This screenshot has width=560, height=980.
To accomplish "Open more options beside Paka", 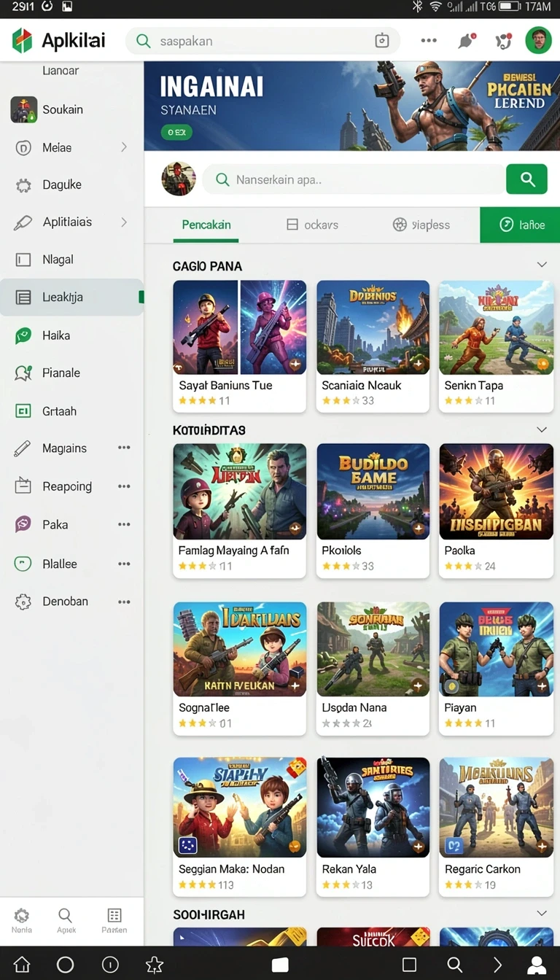I will pos(124,524).
